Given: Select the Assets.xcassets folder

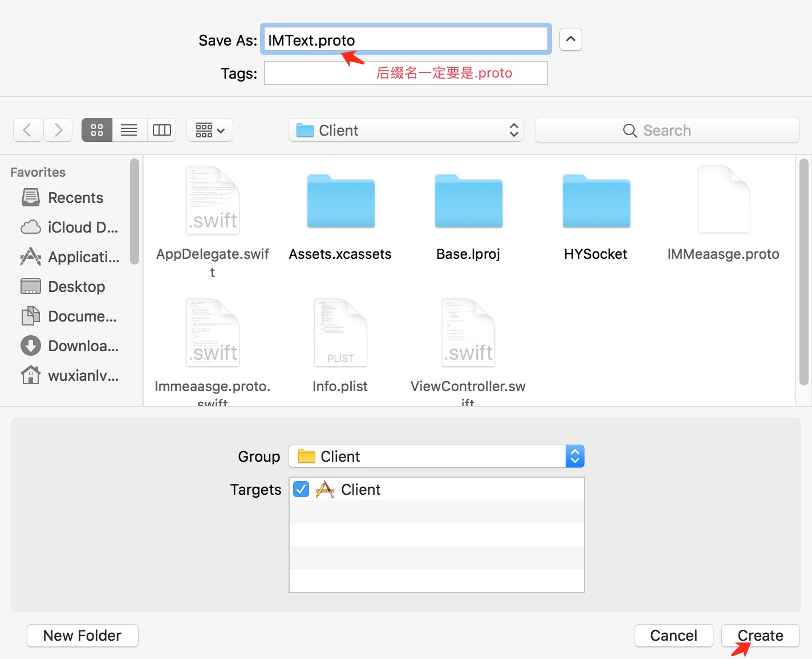Looking at the screenshot, I should pyautogui.click(x=340, y=201).
